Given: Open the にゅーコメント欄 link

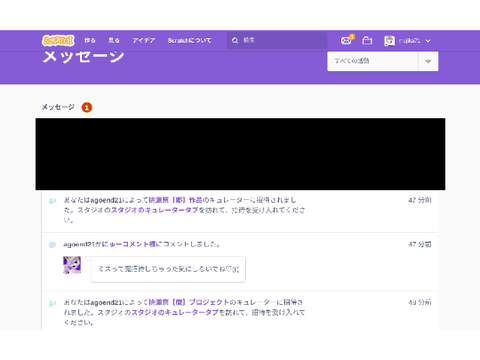Looking at the screenshot, I should pyautogui.click(x=129, y=244).
